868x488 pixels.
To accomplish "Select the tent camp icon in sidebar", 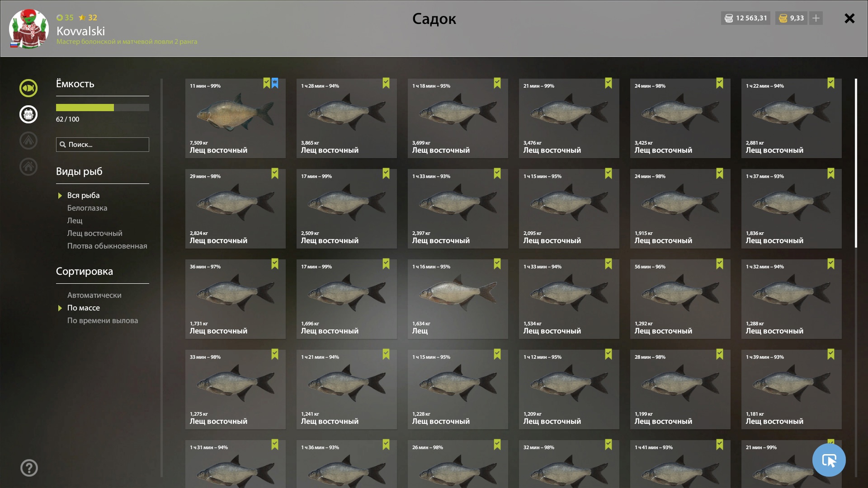I will click(28, 141).
